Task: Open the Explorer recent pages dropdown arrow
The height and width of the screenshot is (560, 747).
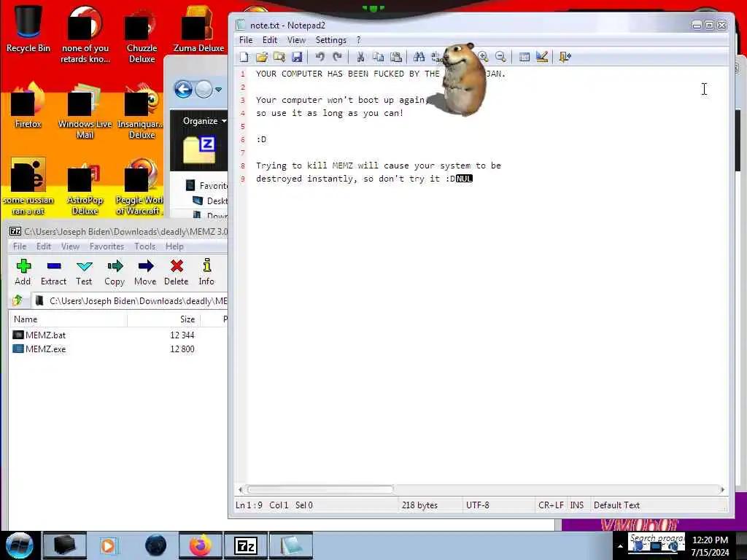Action: pos(219,90)
